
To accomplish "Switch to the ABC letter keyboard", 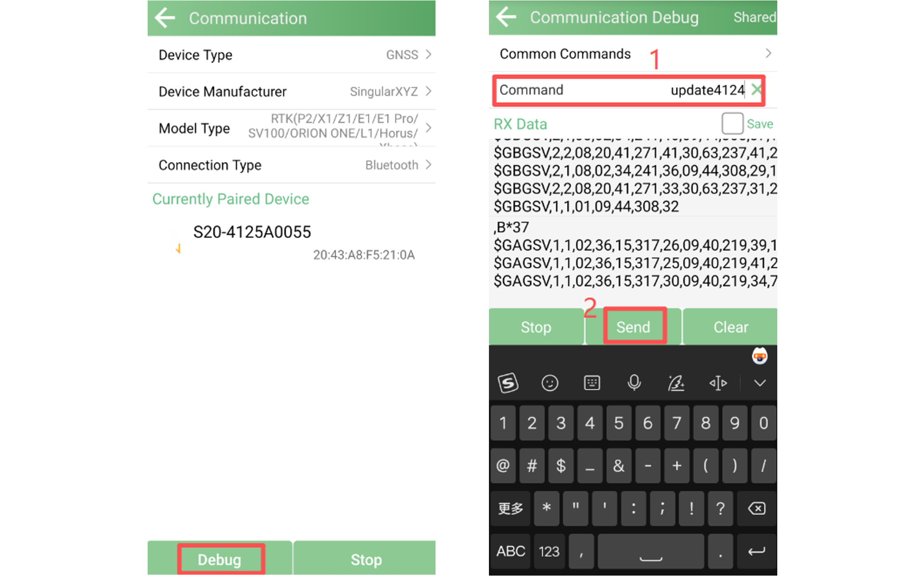I will tap(511, 551).
